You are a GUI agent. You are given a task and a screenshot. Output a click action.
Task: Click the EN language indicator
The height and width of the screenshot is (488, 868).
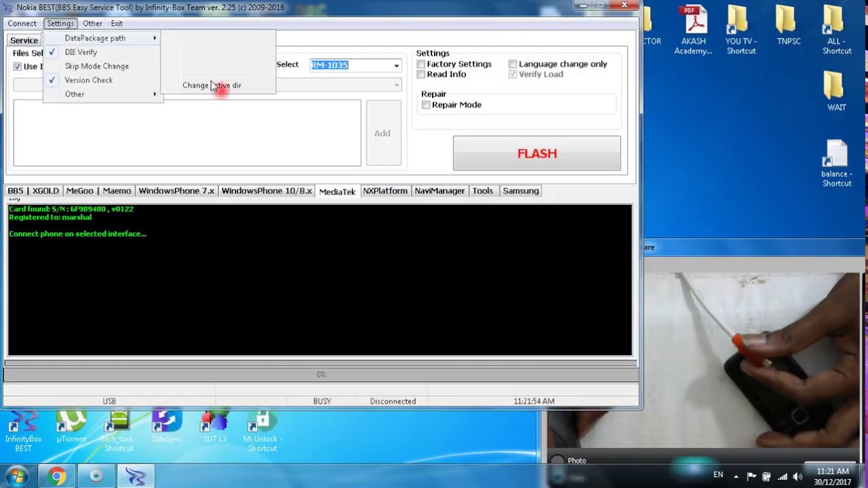pyautogui.click(x=718, y=475)
